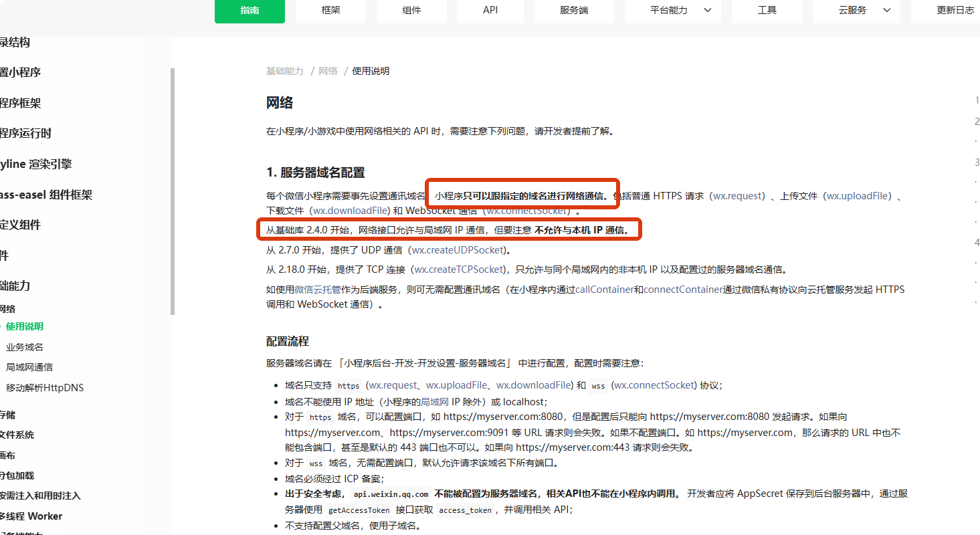Image resolution: width=980 pixels, height=535 pixels.
Task: Click the api.weixin.qq.com code text
Action: [391, 494]
